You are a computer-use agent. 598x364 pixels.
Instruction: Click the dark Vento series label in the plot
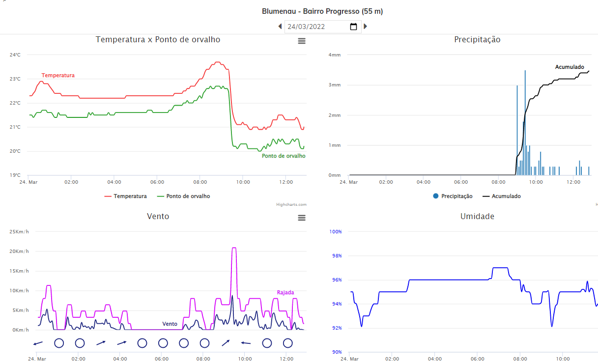pyautogui.click(x=170, y=324)
